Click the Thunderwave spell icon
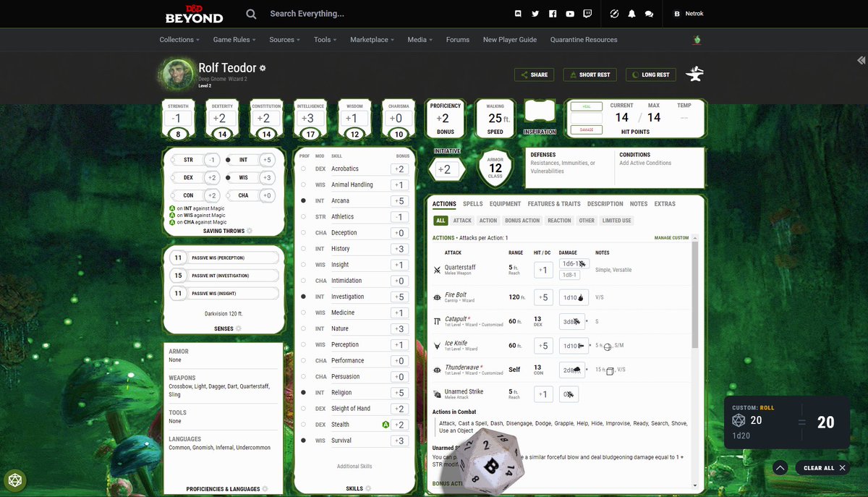Viewport: 868px width, 497px height. 437,370
